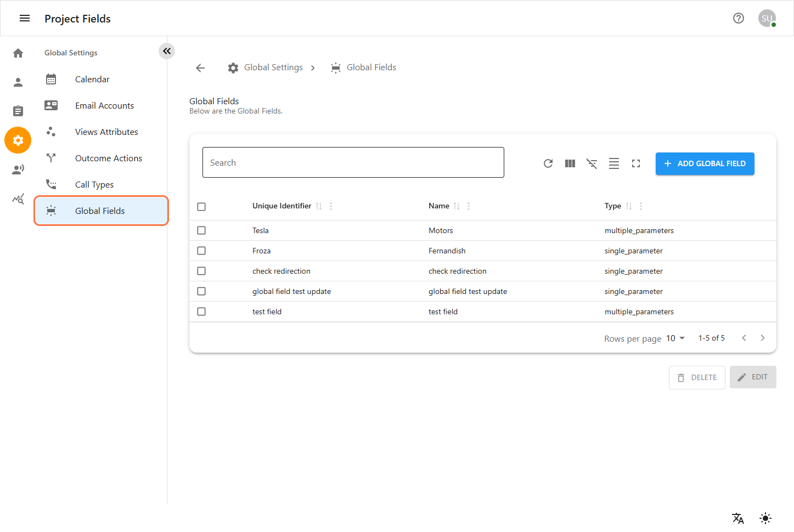This screenshot has height=532, width=794.
Task: Open Email Accounts settings menu item
Action: pos(104,106)
